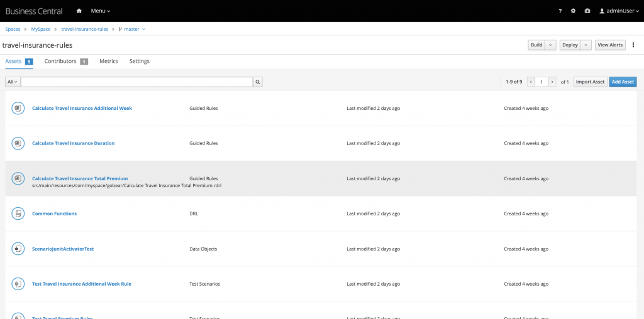
Task: Expand the Menu dropdown
Action: click(x=100, y=11)
